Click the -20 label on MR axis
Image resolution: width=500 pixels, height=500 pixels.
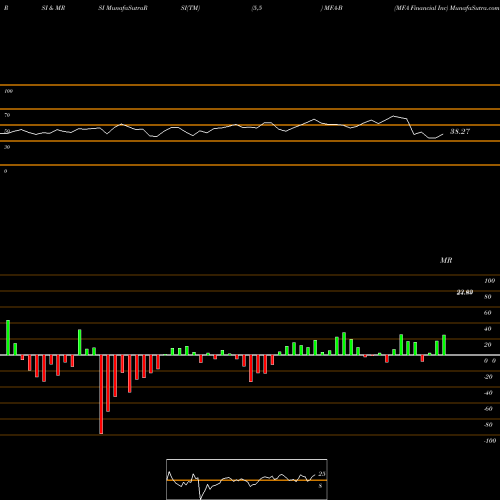pyautogui.click(x=488, y=377)
